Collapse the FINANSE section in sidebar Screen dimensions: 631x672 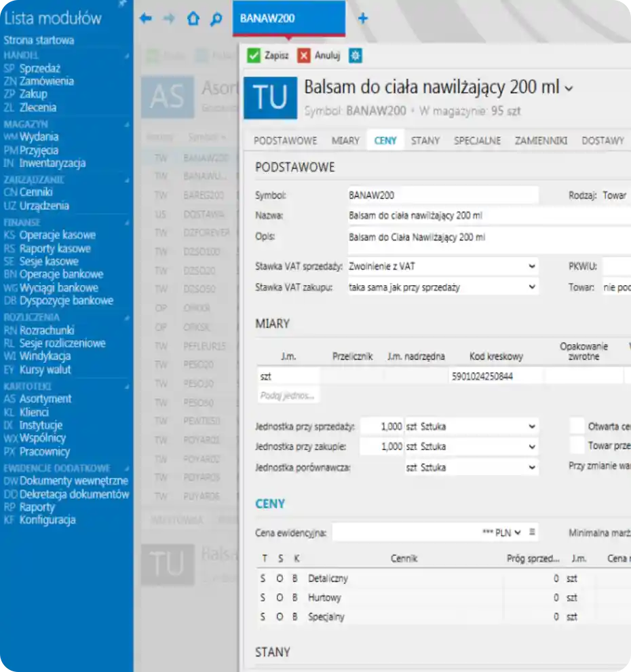point(127,223)
